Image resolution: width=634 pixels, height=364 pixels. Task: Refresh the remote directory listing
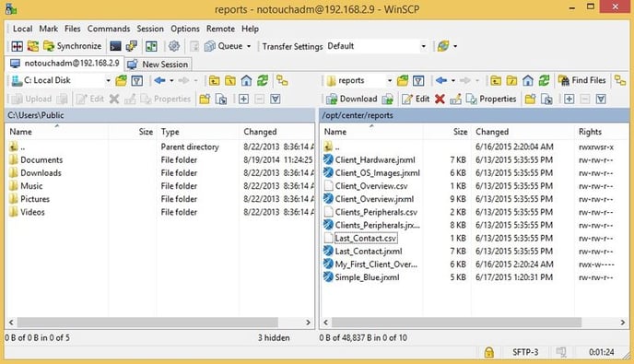[544, 80]
